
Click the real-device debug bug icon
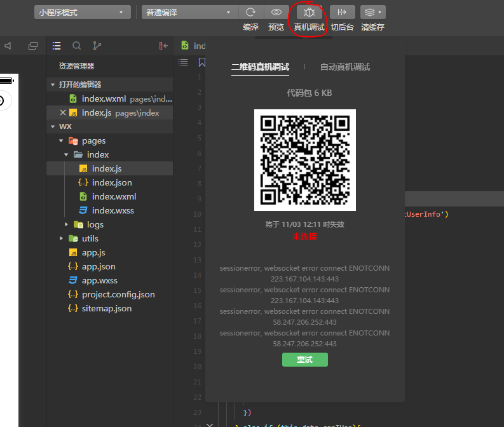click(x=310, y=12)
